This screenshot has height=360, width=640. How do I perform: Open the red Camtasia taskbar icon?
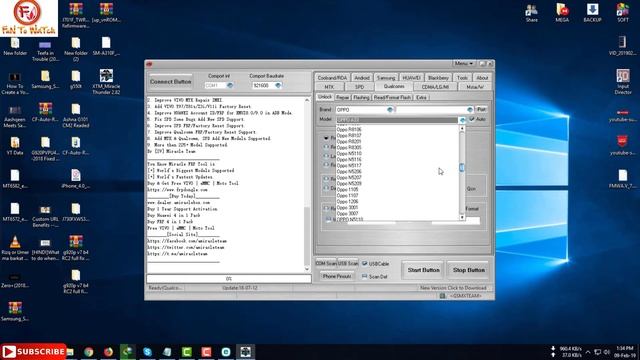pyautogui.click(x=206, y=352)
